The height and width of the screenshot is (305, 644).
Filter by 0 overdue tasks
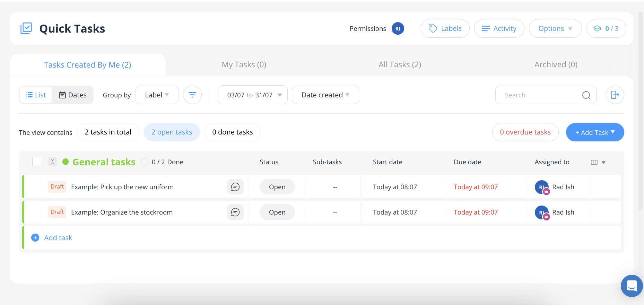[525, 132]
